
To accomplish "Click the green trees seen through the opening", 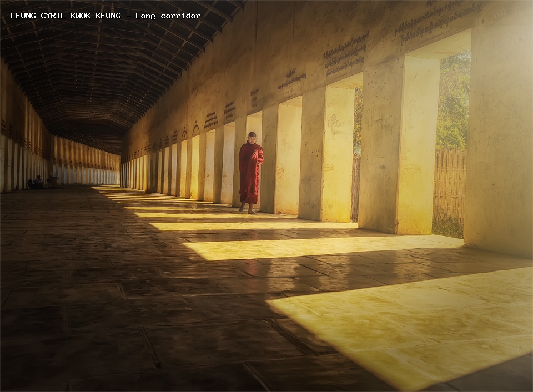I will pos(453,102).
